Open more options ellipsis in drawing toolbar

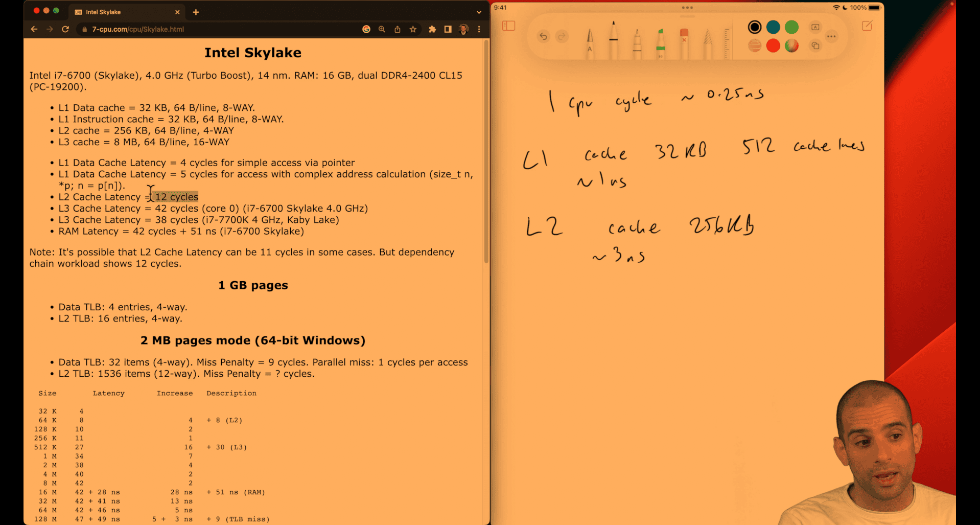point(831,36)
